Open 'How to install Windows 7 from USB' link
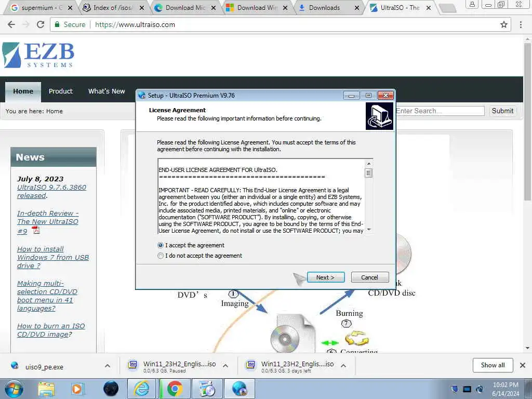532x399 pixels. point(53,257)
